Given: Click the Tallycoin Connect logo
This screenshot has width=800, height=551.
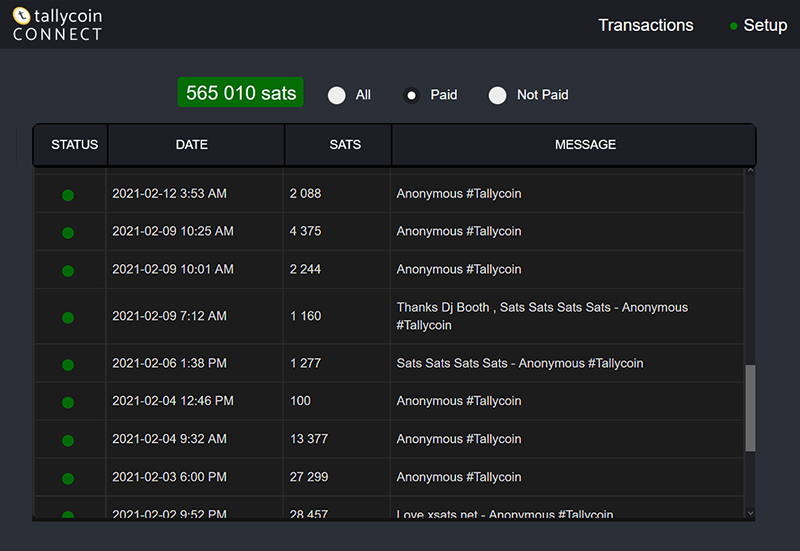Looking at the screenshot, I should click(57, 24).
